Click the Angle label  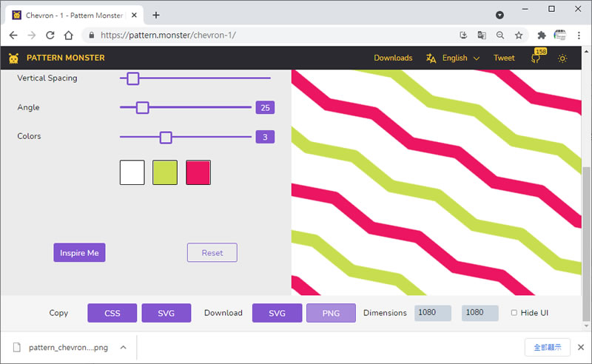point(28,107)
